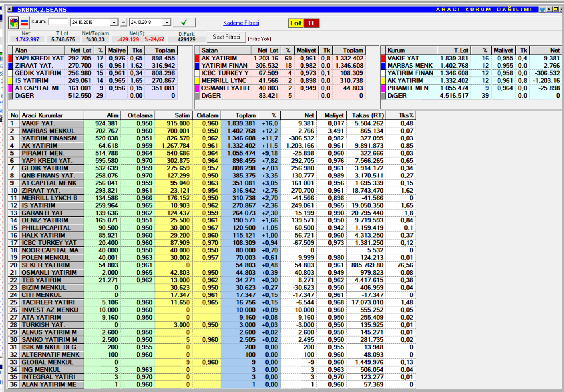Image resolution: width=564 pixels, height=392 pixels.
Task: Select the NOOR CAPITAL MA row
Action: (212, 250)
